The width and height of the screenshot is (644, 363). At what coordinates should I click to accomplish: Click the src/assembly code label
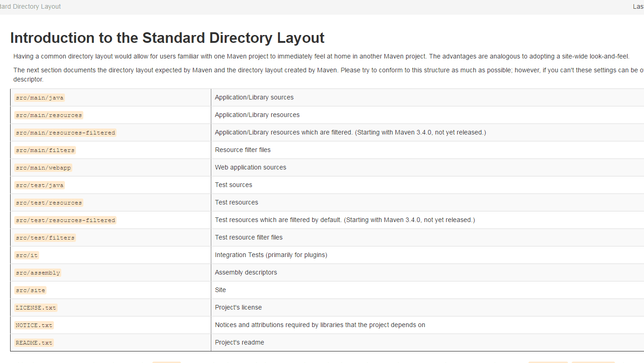(x=38, y=273)
